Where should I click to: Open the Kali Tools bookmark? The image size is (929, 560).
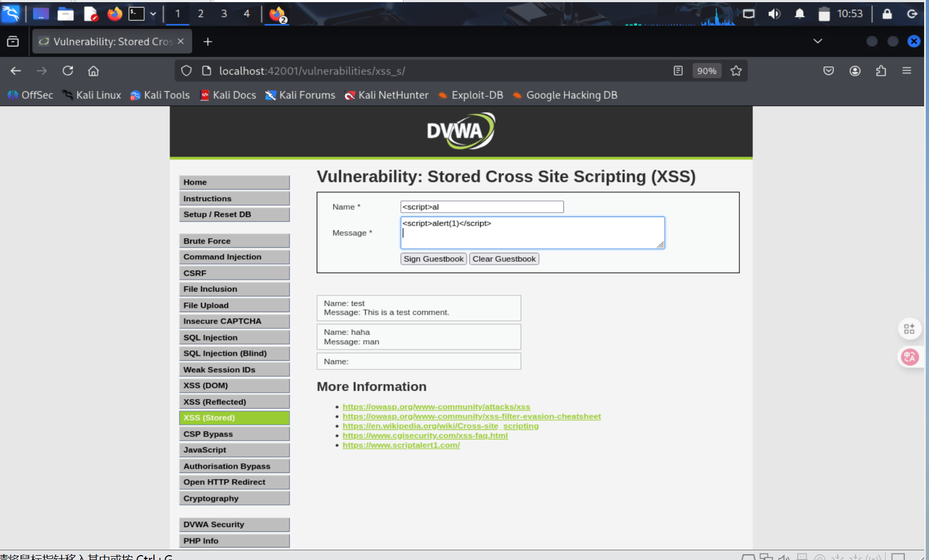(160, 95)
